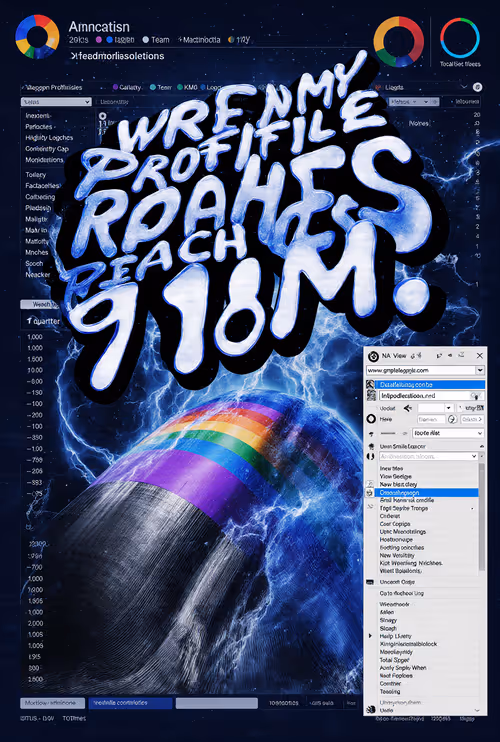Screen dimensions: 500x742
Task: Click the round icon left of Uede
Action: [371, 710]
